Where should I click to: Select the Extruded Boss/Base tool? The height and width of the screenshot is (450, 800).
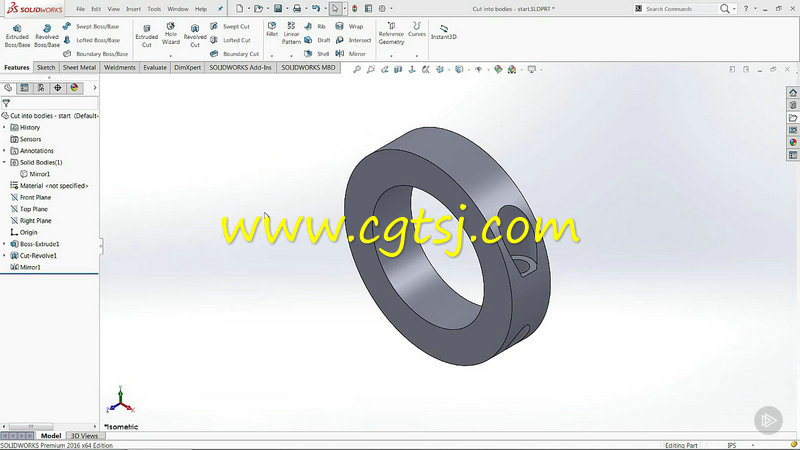point(17,36)
